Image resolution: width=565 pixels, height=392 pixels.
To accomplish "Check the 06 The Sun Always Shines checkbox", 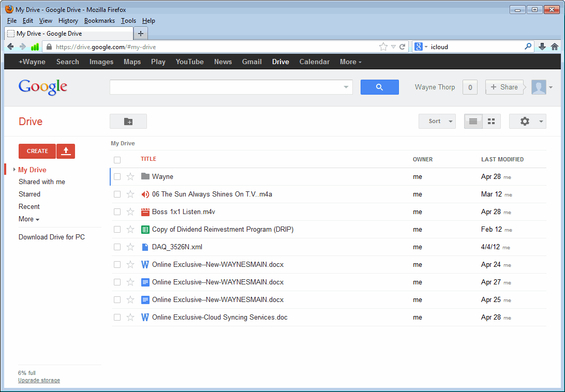I will point(117,194).
